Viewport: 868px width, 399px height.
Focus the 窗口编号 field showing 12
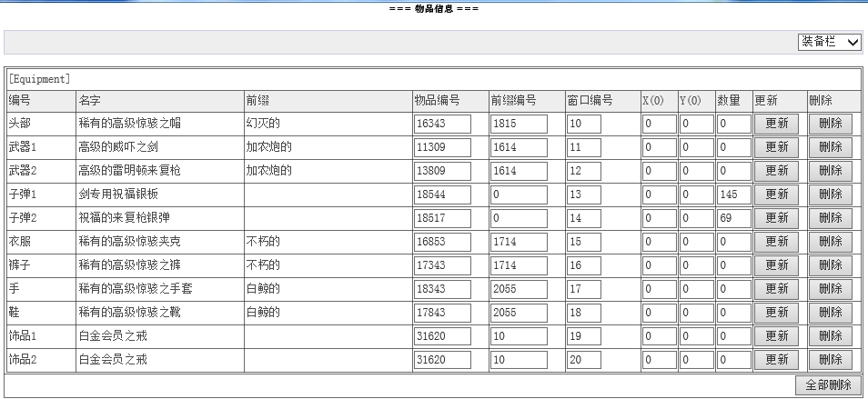tap(583, 171)
